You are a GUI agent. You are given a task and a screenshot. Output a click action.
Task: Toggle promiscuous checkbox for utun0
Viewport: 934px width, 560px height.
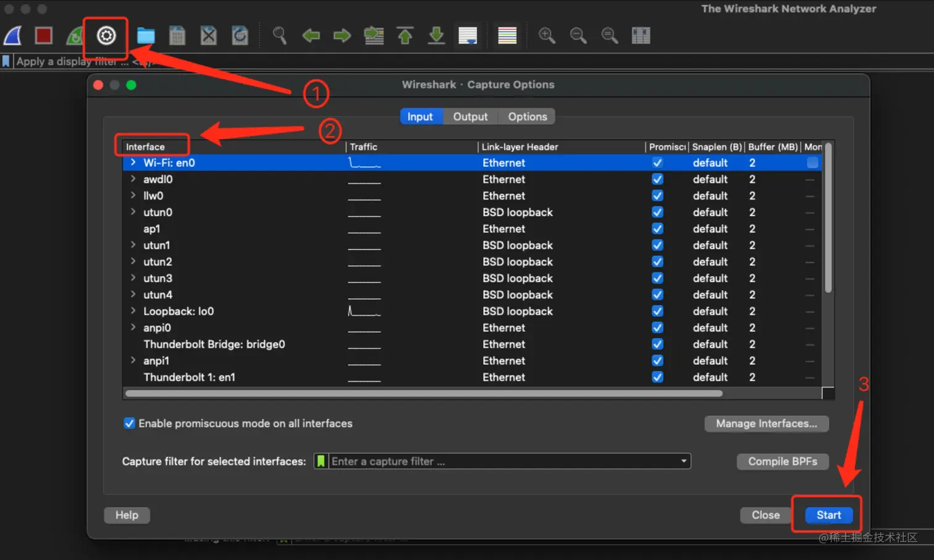(657, 212)
